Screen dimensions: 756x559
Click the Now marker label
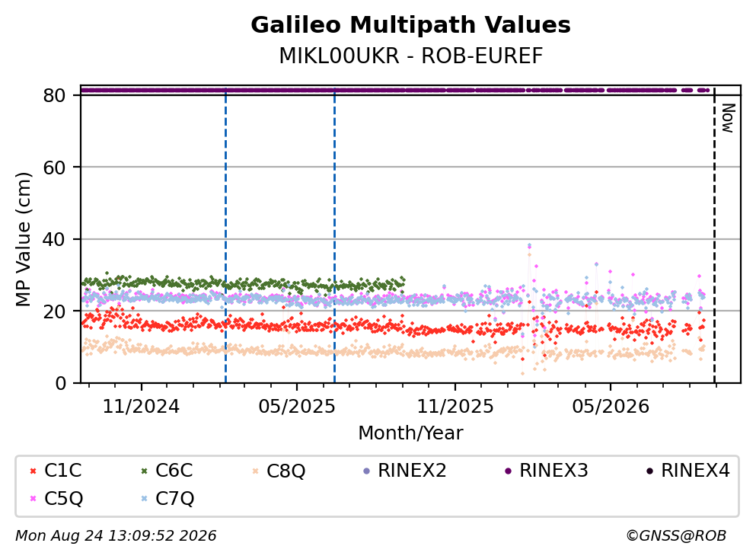[x=728, y=118]
